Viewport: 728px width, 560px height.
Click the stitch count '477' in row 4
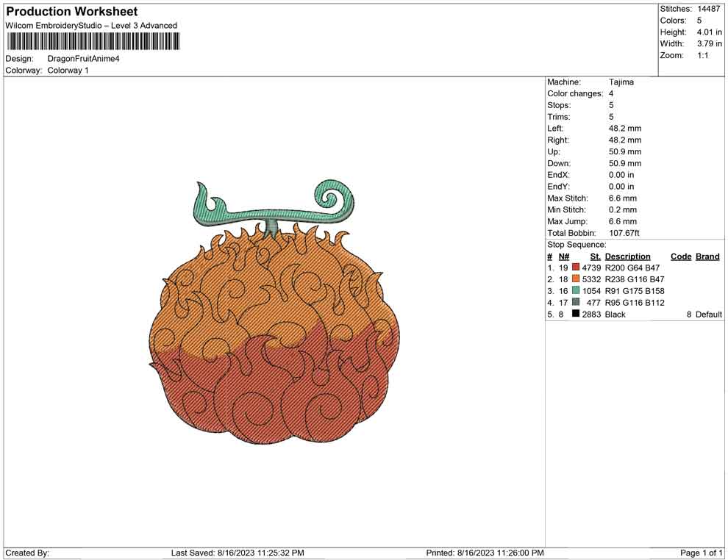click(594, 303)
